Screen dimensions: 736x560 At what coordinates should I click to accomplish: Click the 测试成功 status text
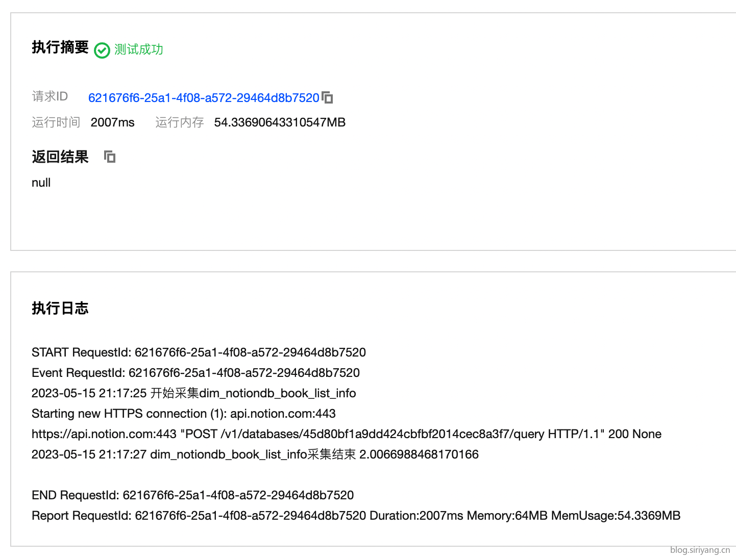139,49
